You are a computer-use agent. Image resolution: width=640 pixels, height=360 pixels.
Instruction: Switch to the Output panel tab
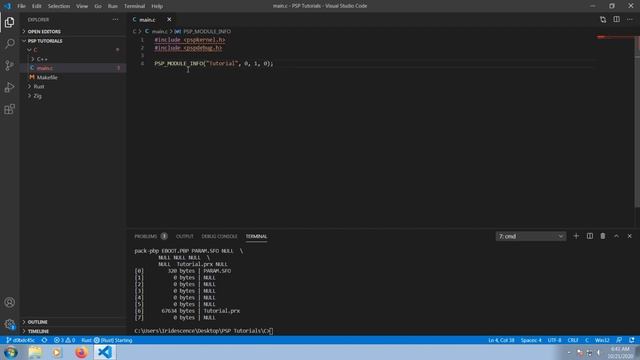(184, 236)
